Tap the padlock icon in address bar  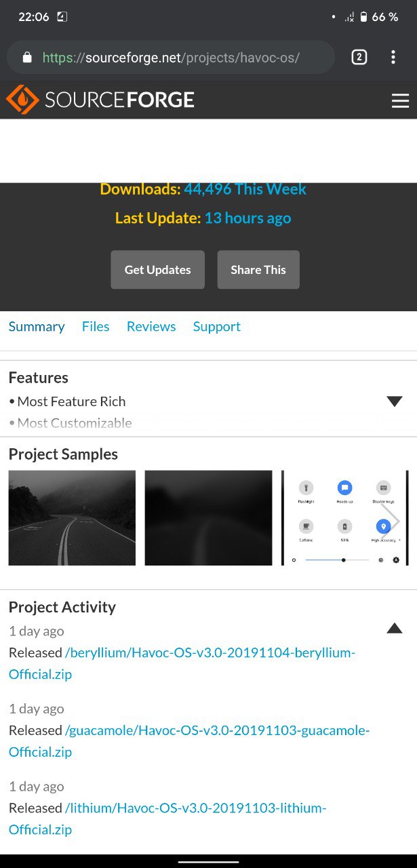click(x=27, y=58)
